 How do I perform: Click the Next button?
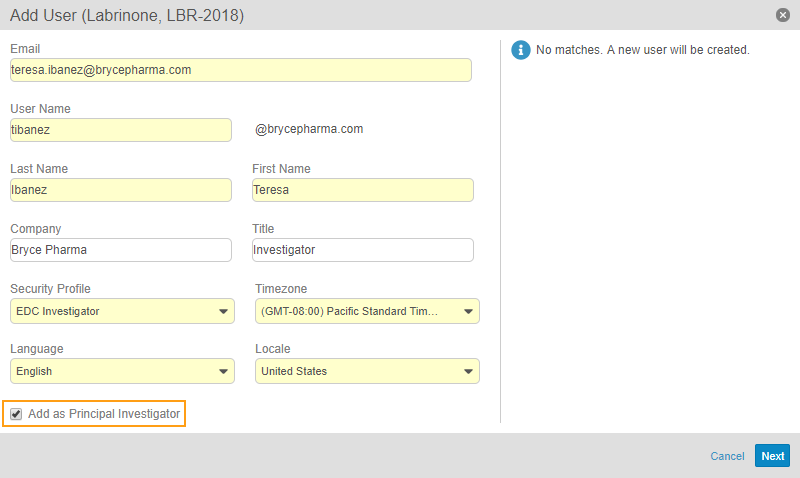click(772, 456)
